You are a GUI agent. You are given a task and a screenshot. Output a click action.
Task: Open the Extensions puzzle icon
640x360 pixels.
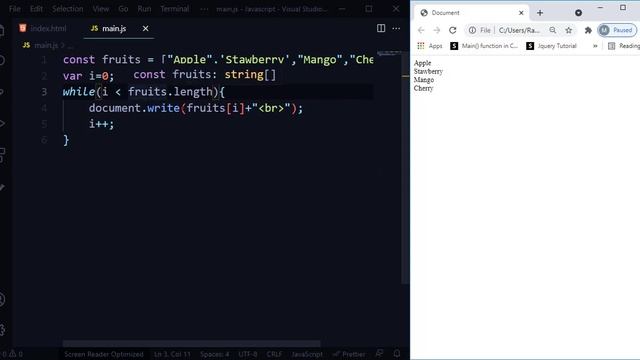pos(588,30)
